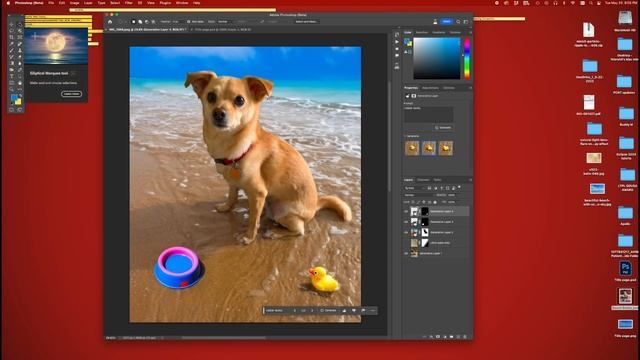Viewport: 640px width, 360px height.
Task: Switch to the Channels tab
Action: coord(423,180)
